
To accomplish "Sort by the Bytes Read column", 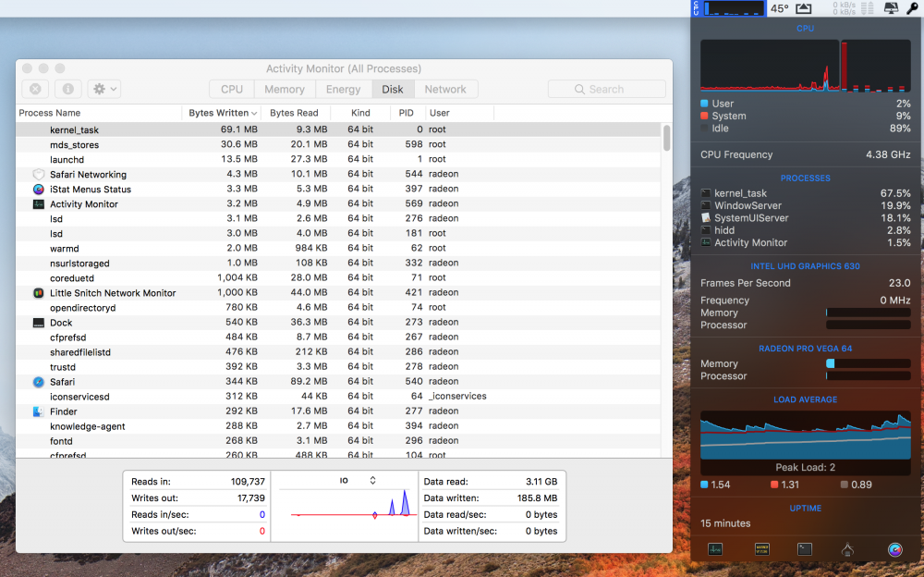I will pos(296,113).
